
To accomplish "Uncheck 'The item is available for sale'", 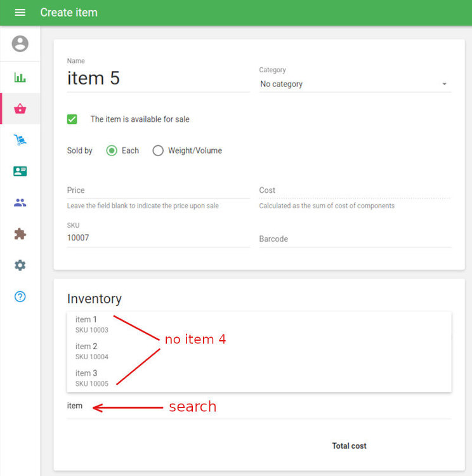I will (x=72, y=119).
